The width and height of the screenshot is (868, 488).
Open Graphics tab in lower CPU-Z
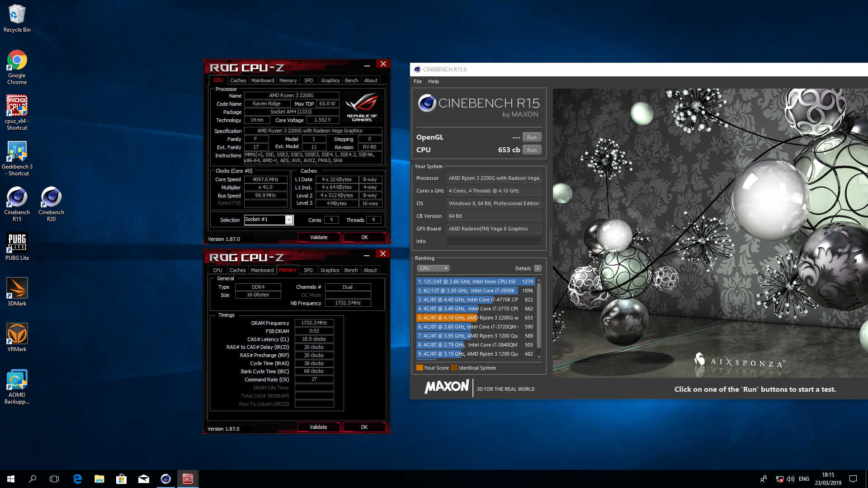[x=330, y=270]
